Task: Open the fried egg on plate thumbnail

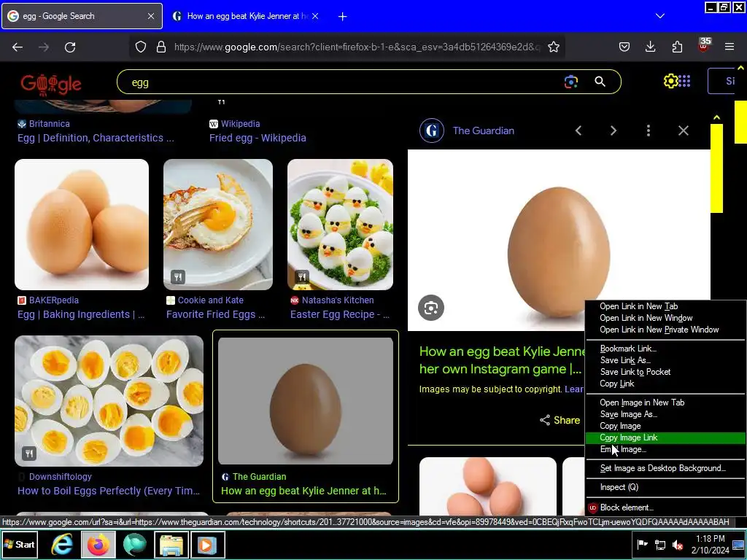Action: (x=218, y=225)
